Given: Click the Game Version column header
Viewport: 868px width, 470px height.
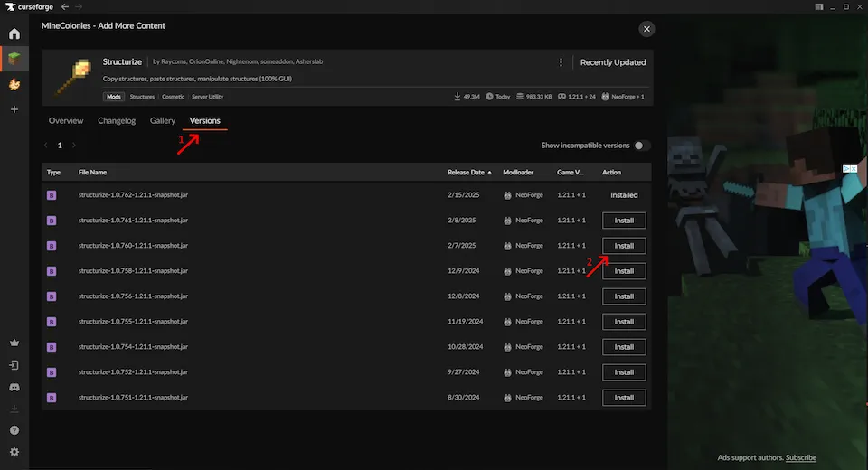Looking at the screenshot, I should (571, 172).
